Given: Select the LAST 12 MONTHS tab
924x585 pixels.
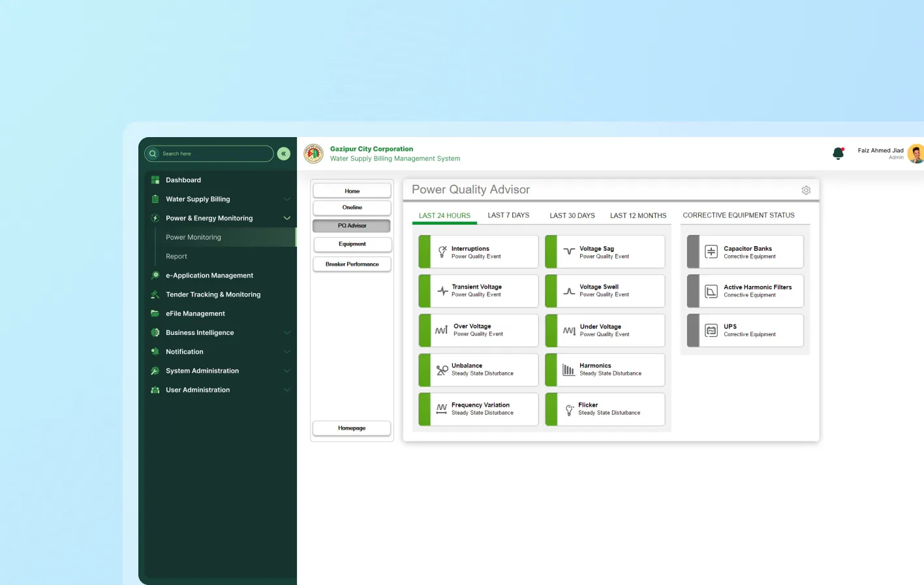Looking at the screenshot, I should 638,215.
